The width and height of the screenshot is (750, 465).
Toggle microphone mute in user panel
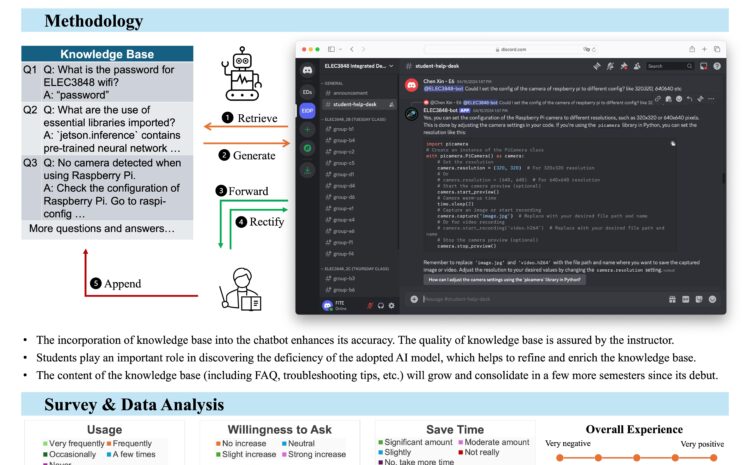pos(370,305)
